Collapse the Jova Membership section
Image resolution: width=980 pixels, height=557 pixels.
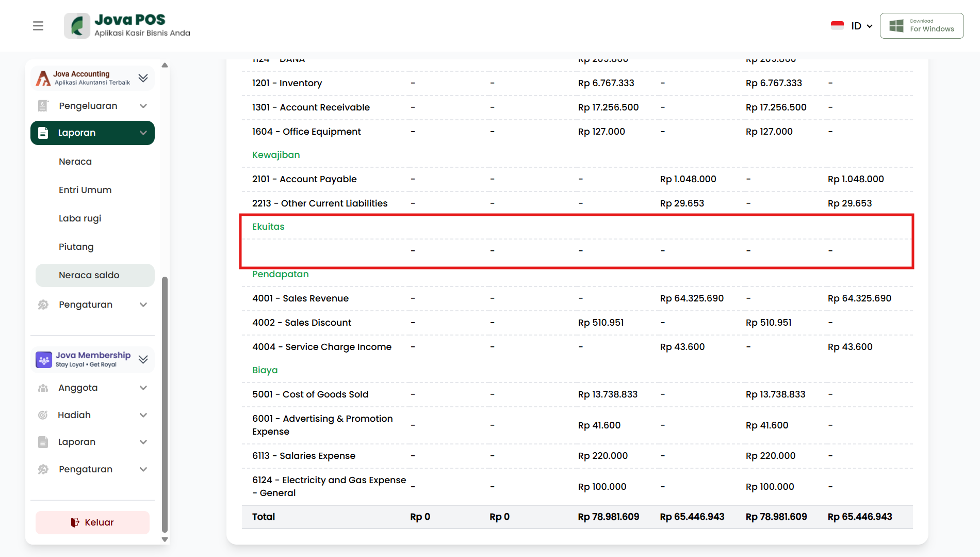point(143,360)
